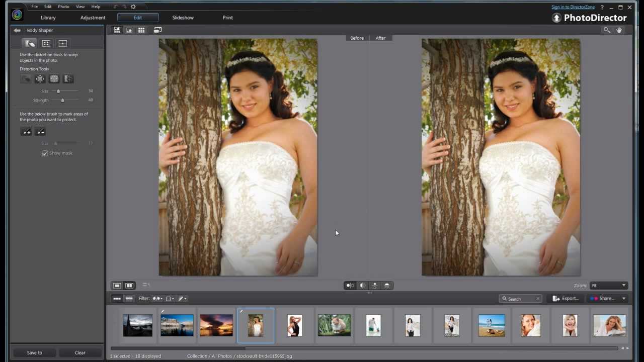Select the pinch distortion tool

tap(40, 79)
